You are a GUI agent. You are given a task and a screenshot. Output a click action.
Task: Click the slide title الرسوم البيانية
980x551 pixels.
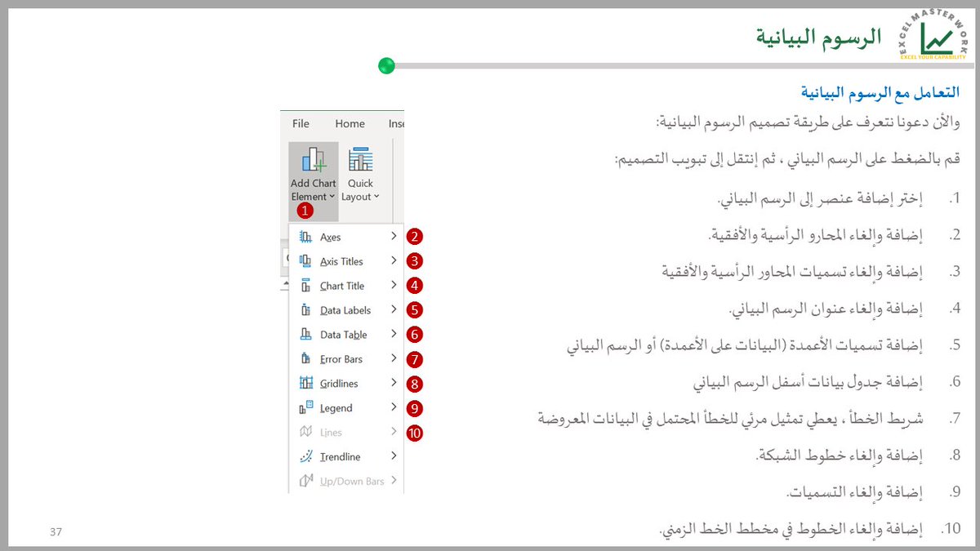pyautogui.click(x=818, y=37)
